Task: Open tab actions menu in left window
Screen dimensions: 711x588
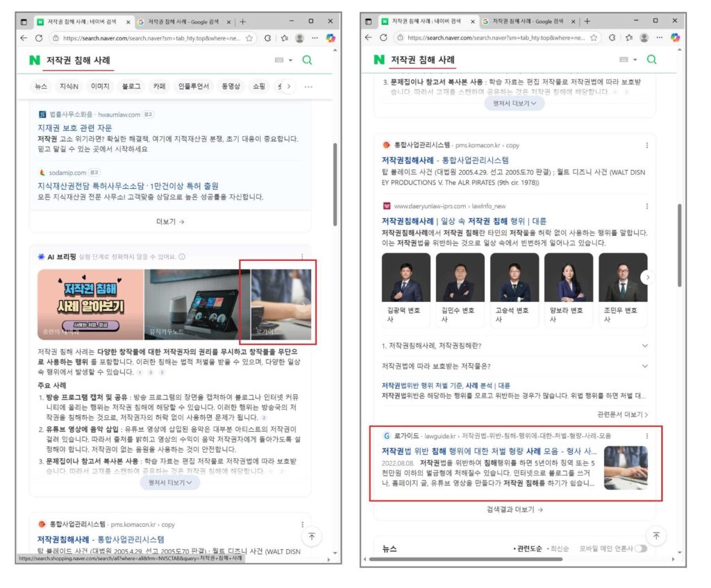Action: pos(24,22)
